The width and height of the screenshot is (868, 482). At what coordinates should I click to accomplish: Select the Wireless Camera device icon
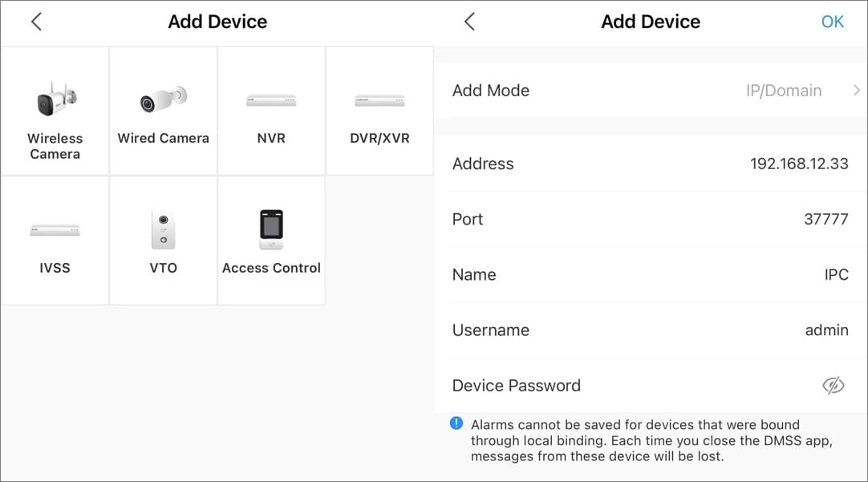click(56, 99)
